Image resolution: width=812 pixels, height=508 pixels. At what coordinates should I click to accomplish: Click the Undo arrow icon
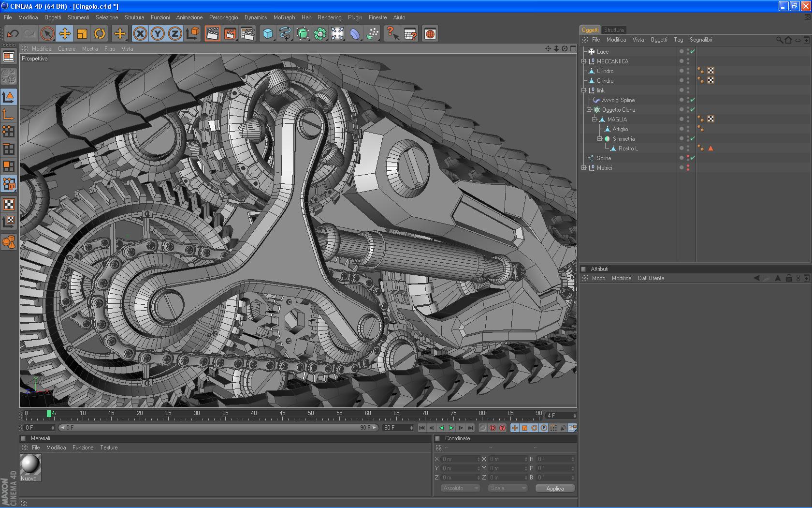tap(13, 34)
